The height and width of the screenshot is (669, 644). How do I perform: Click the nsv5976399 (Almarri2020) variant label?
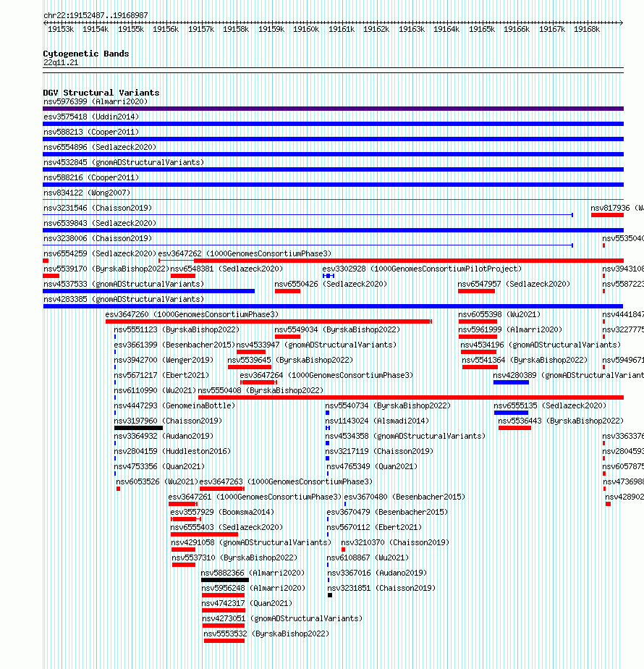click(96, 101)
